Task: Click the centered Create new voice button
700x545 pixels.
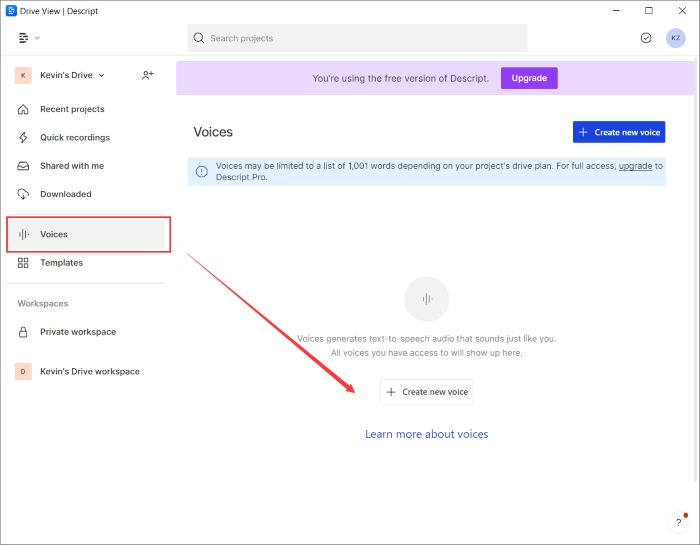Action: coord(426,392)
